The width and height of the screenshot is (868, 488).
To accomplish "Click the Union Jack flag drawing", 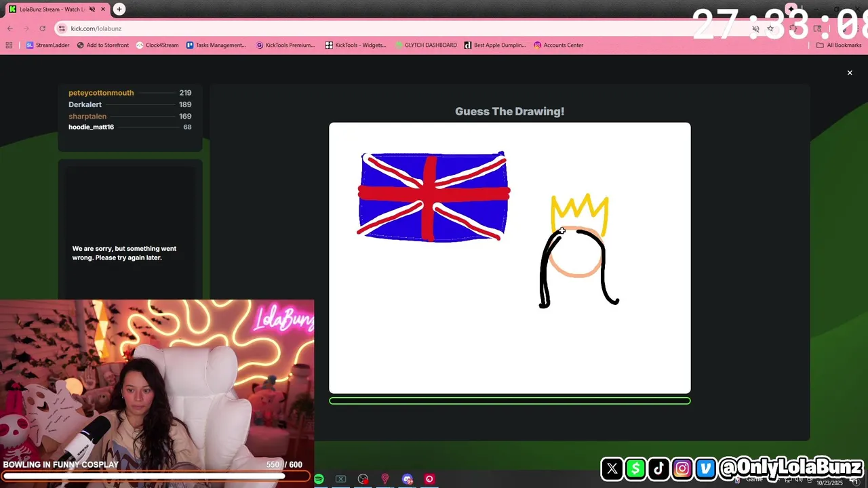I will point(433,197).
